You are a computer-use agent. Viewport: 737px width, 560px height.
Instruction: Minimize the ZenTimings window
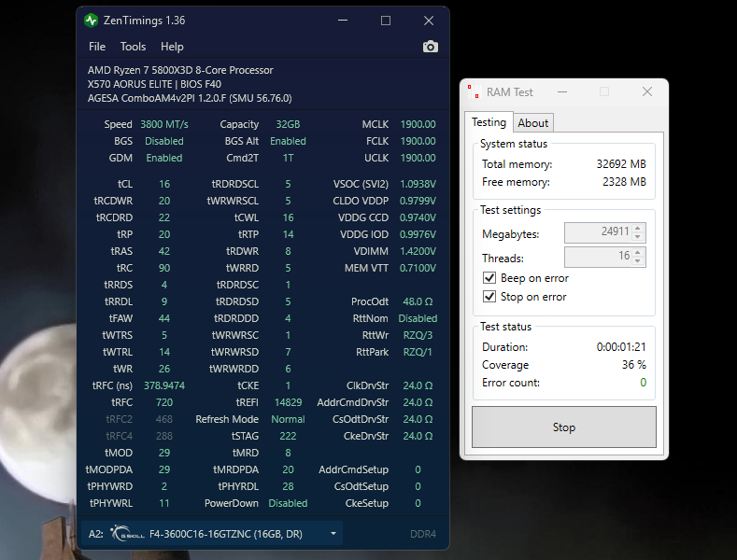tap(343, 21)
